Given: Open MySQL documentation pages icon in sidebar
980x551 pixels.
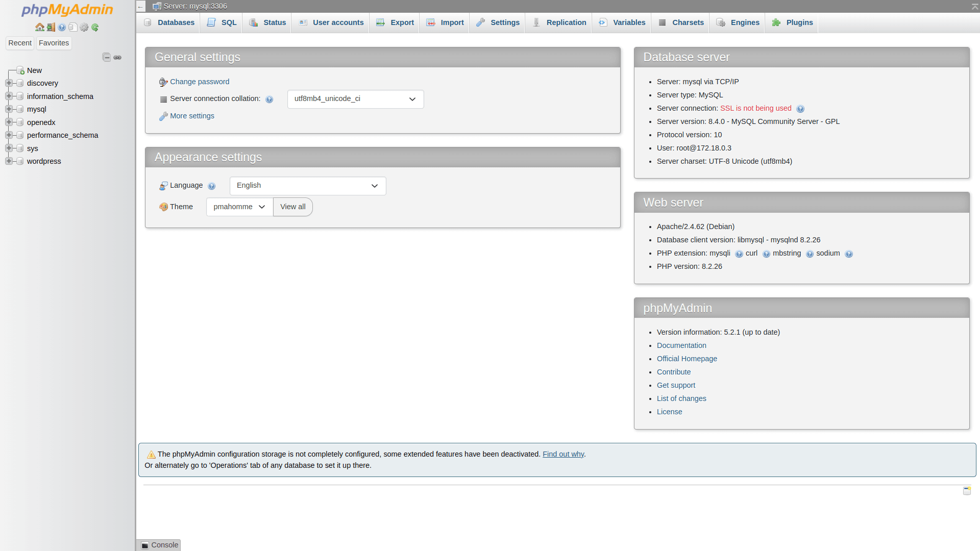Looking at the screenshot, I should click(73, 27).
